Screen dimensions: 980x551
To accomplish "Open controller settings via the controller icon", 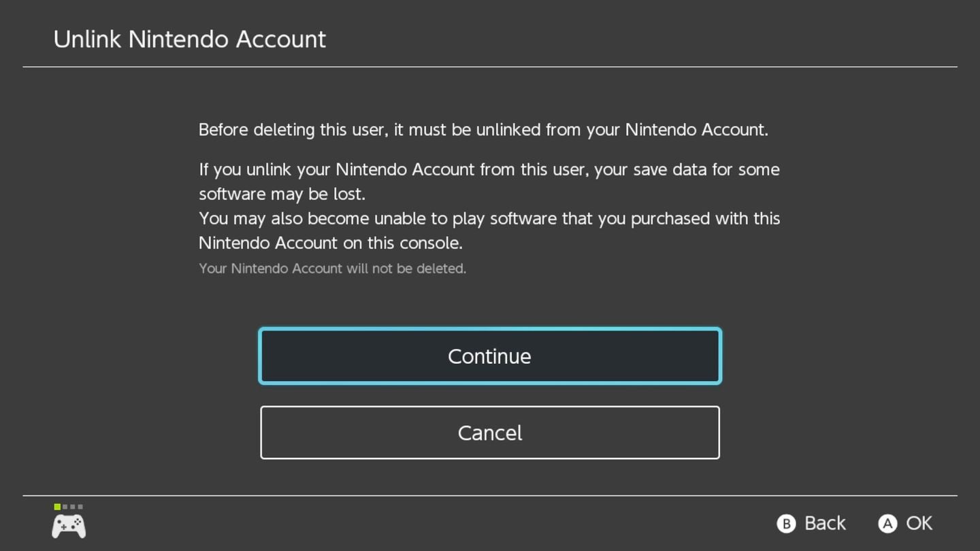I will click(68, 525).
